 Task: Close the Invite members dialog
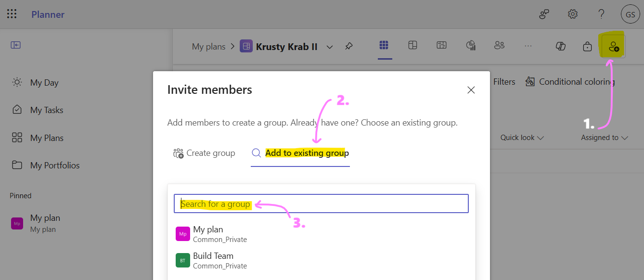[471, 90]
